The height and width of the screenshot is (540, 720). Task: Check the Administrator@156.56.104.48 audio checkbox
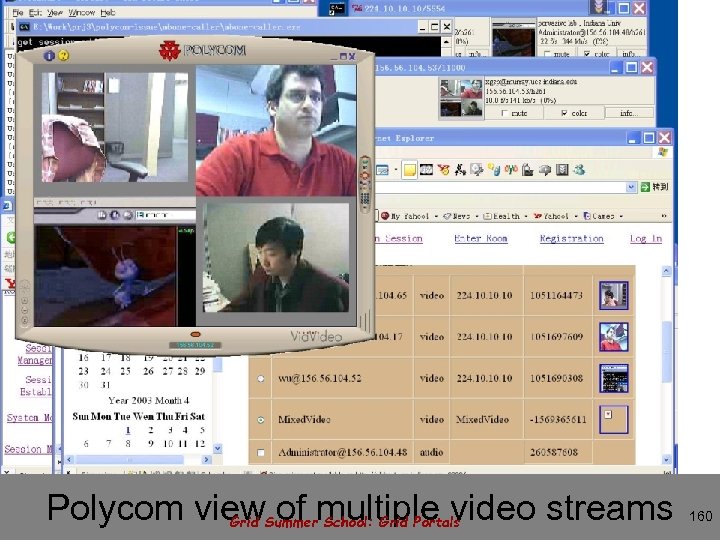(x=261, y=453)
